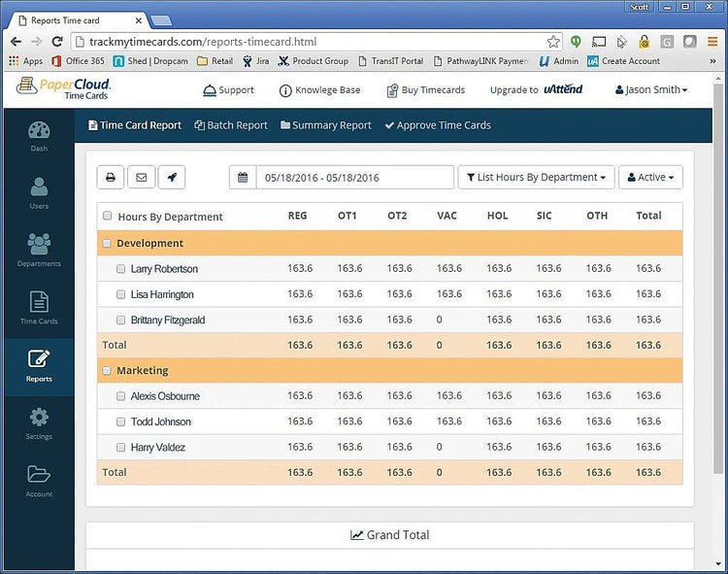
Task: Open the Approve Time Cards tab
Action: click(x=438, y=125)
